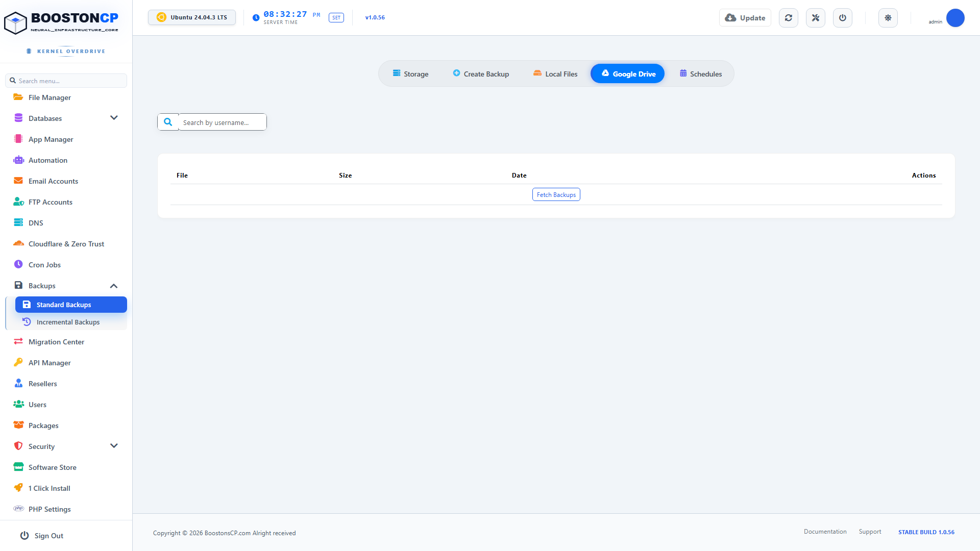Click the Migration Center arrows icon

coord(18,341)
